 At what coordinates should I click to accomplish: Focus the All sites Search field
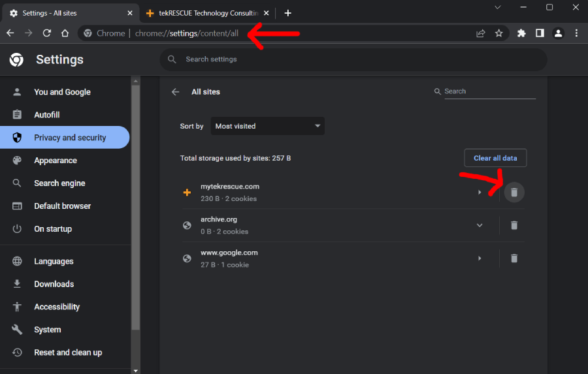pyautogui.click(x=490, y=91)
